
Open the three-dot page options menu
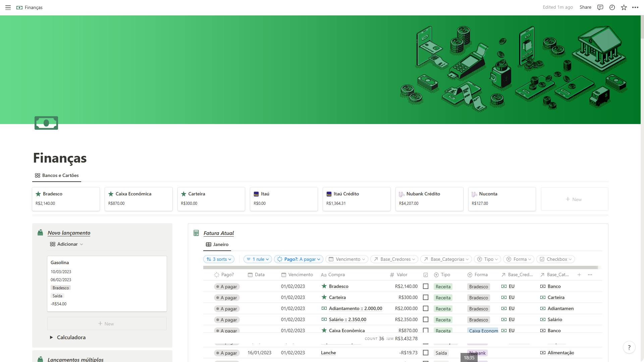(635, 7)
